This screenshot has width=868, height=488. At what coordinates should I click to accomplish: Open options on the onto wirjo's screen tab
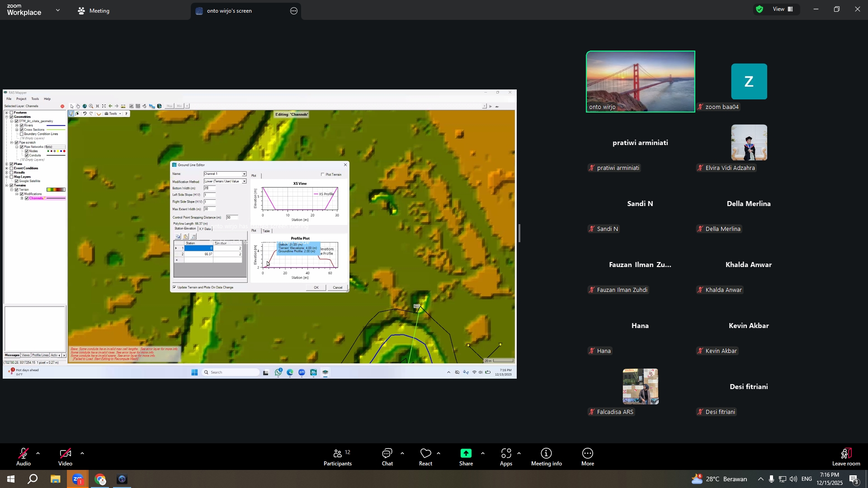coord(294,11)
